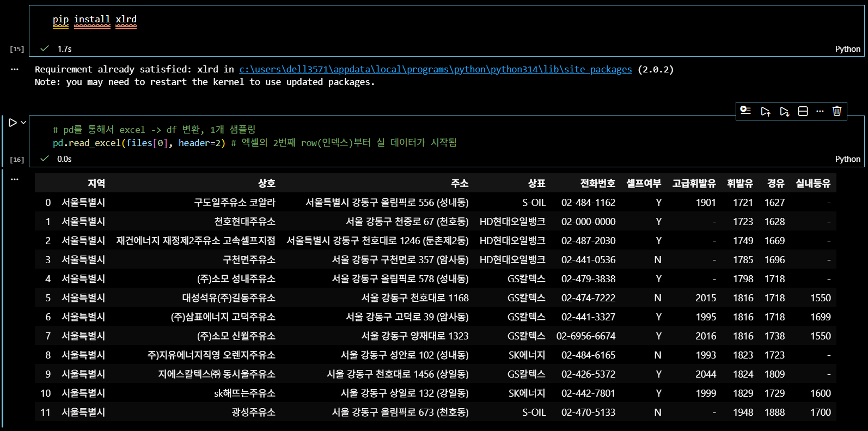Click the 고급휘발유 column header
Screen dimensions: 868x431
click(694, 184)
